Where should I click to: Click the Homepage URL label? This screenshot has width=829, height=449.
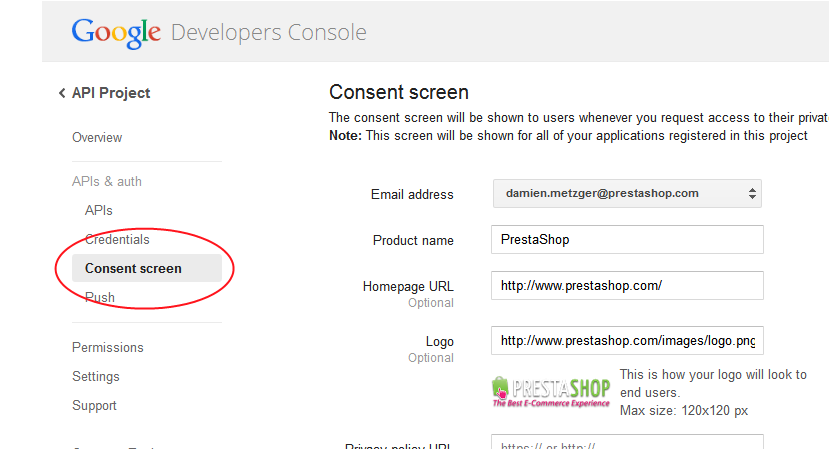[x=408, y=287]
